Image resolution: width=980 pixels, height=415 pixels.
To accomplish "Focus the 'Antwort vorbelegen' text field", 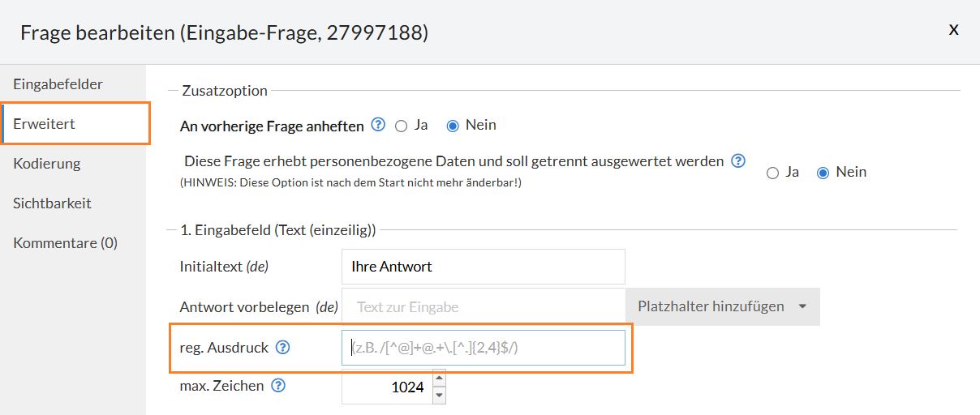I will [x=484, y=307].
